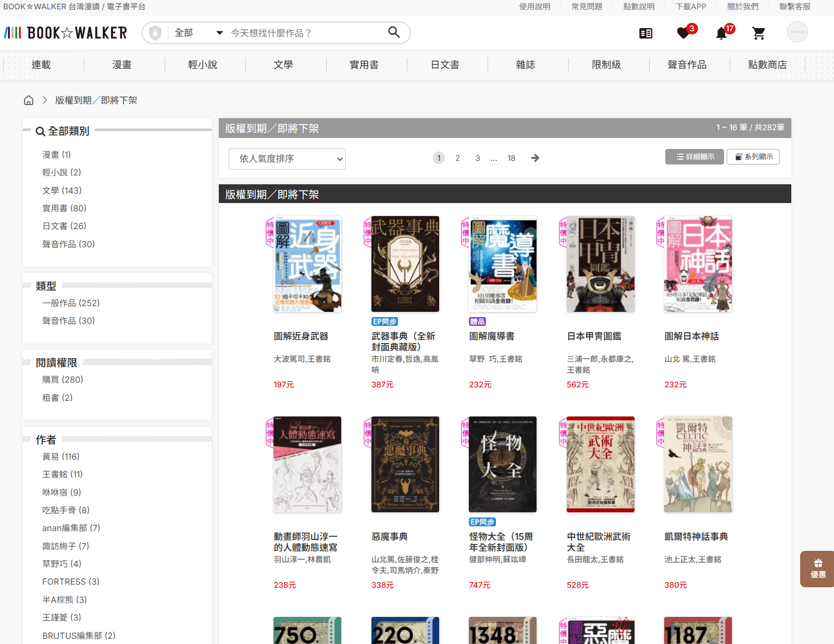Filter author by FORTRESS (3)
Screen dimensions: 834x644
coord(71,582)
